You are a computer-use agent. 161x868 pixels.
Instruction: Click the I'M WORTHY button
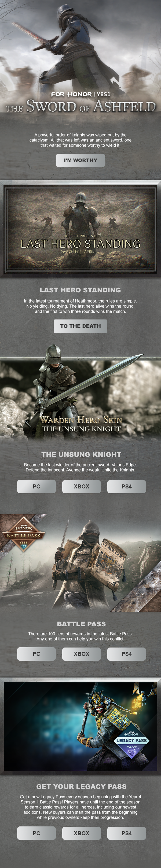[80, 160]
